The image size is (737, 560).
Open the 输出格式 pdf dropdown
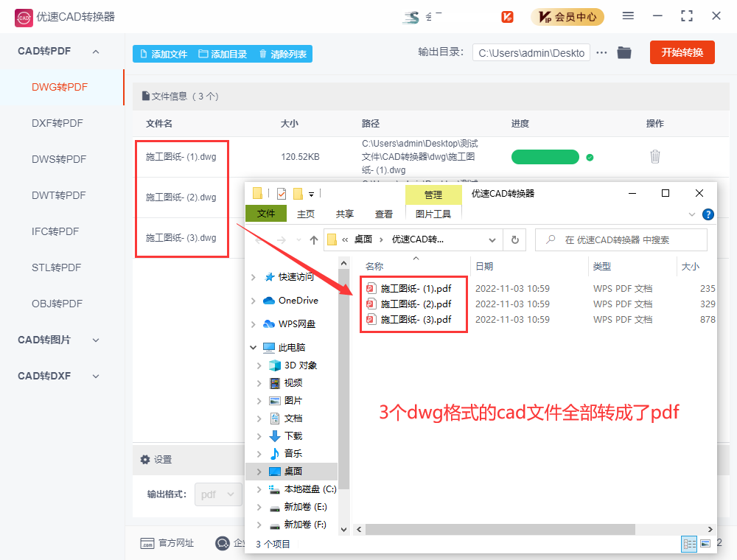coord(218,494)
